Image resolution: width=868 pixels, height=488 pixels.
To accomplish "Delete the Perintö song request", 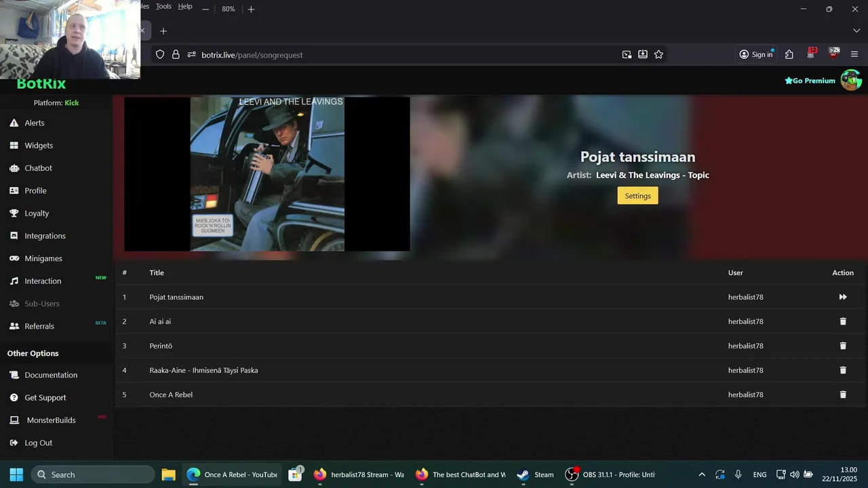I will pos(843,346).
